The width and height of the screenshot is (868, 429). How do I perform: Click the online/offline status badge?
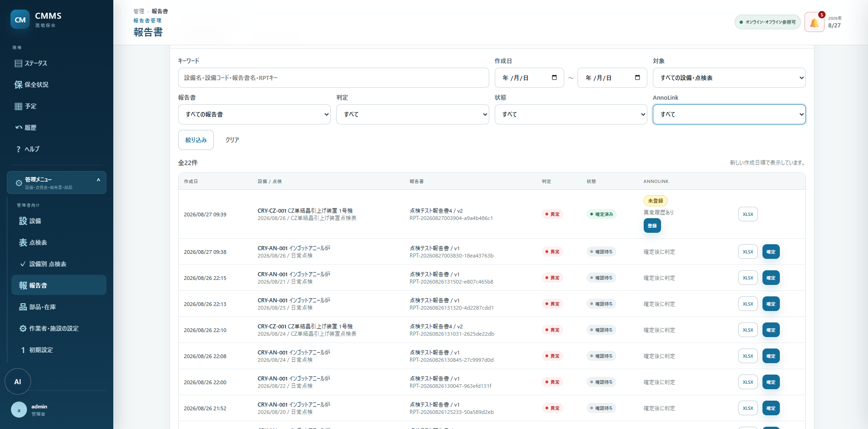(x=767, y=22)
